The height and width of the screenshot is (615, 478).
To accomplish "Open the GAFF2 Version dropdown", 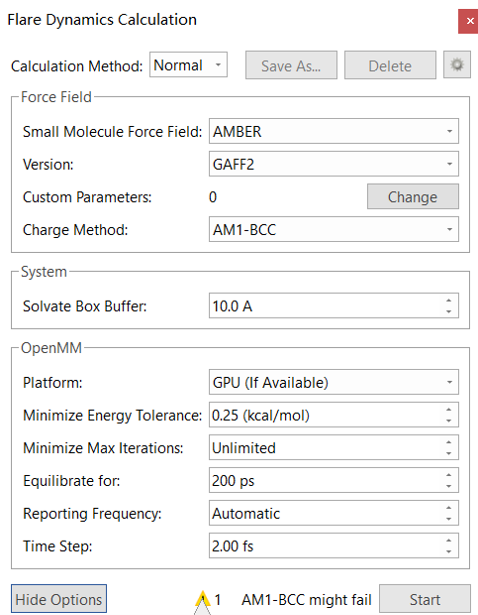I will (x=334, y=164).
